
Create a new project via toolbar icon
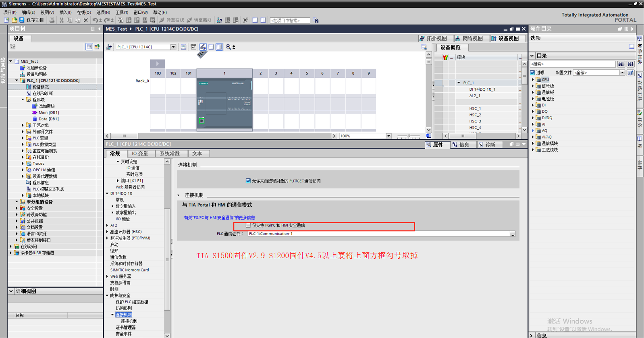click(7, 20)
